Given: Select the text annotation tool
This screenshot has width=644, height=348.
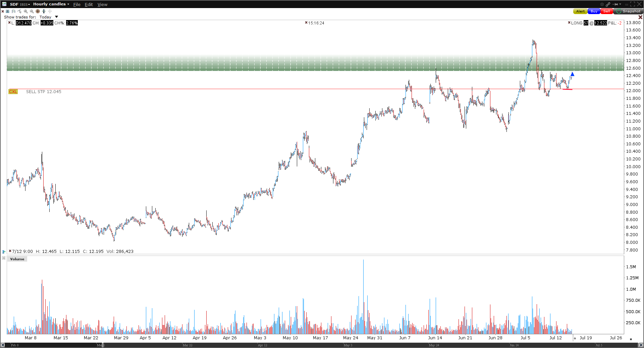Looking at the screenshot, I should coord(7,11).
